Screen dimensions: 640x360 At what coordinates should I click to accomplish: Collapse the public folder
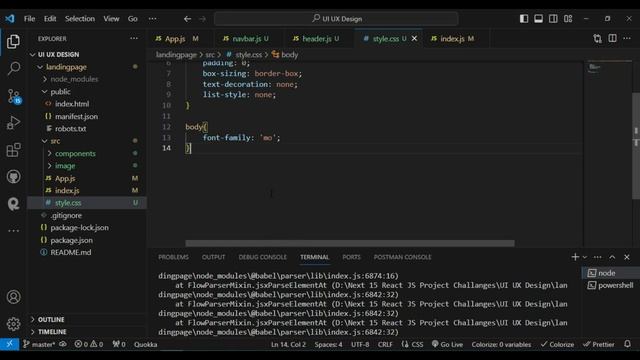pyautogui.click(x=45, y=91)
